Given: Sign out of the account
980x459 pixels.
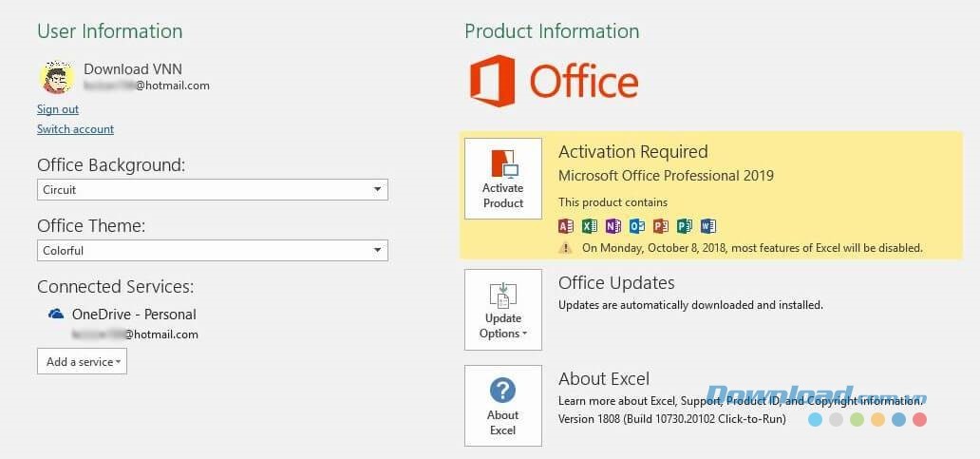Looking at the screenshot, I should click(x=58, y=109).
